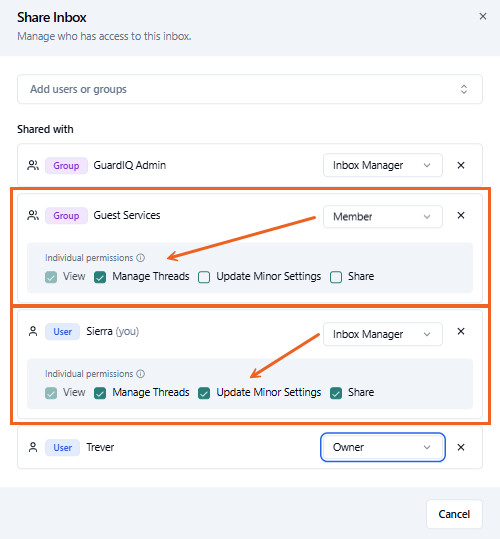Image resolution: width=500 pixels, height=539 pixels.
Task: Disable Update Minor Settings for Sierra
Action: point(204,393)
